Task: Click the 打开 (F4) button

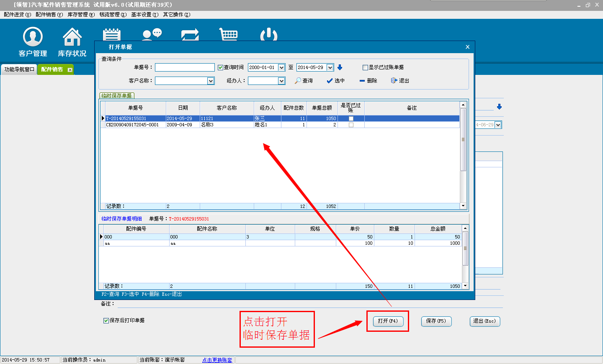Action: [x=388, y=321]
